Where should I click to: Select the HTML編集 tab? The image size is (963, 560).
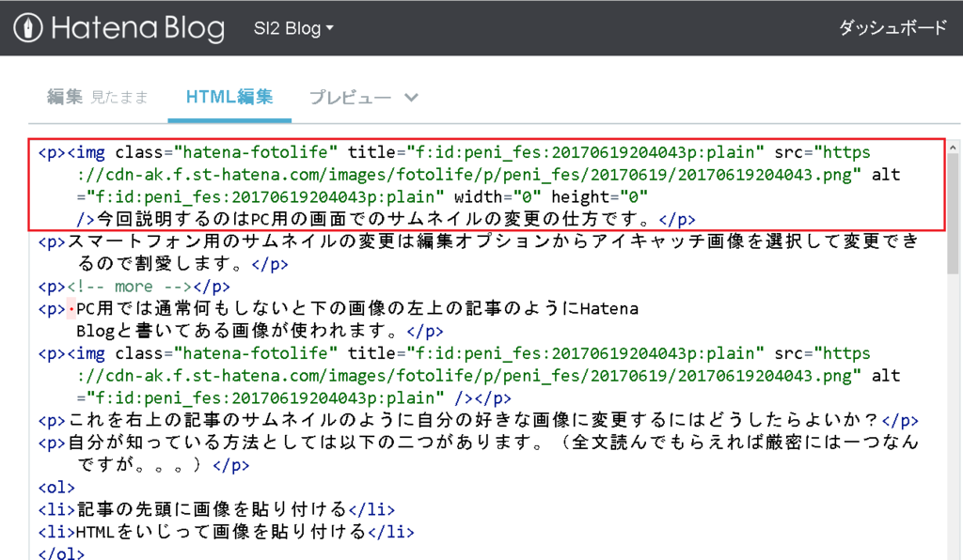coord(229,97)
